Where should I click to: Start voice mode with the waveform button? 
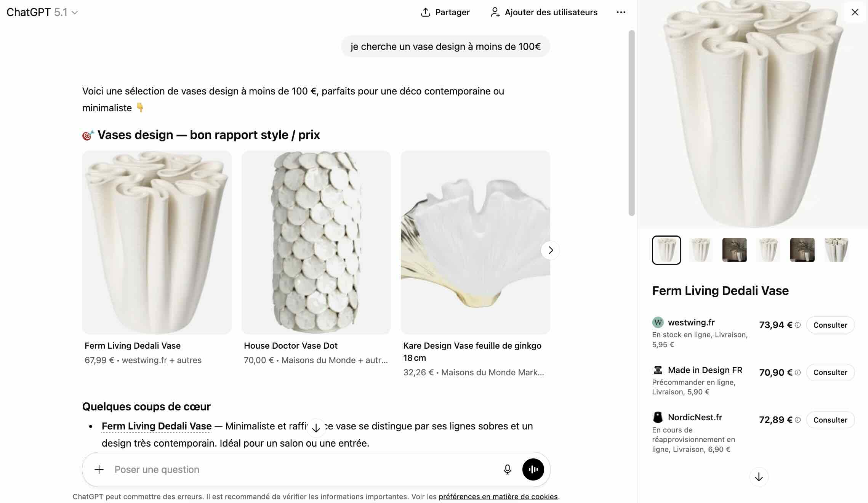pos(533,469)
